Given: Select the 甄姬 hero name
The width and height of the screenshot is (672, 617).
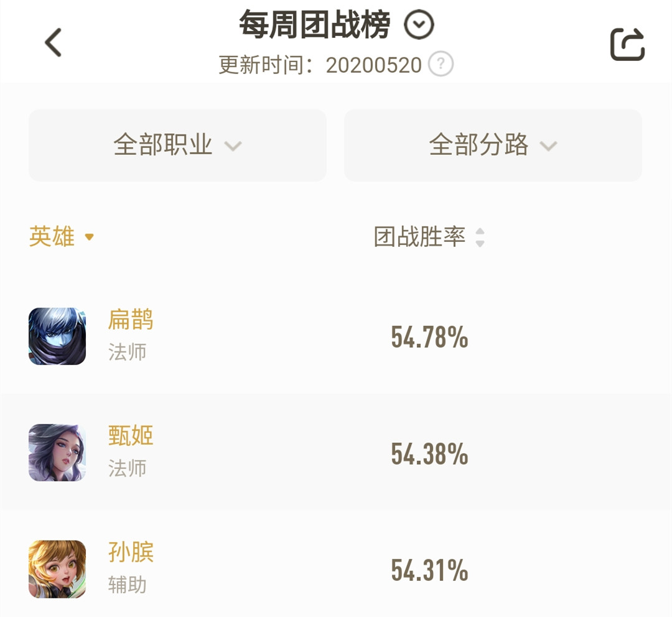Looking at the screenshot, I should [x=129, y=436].
